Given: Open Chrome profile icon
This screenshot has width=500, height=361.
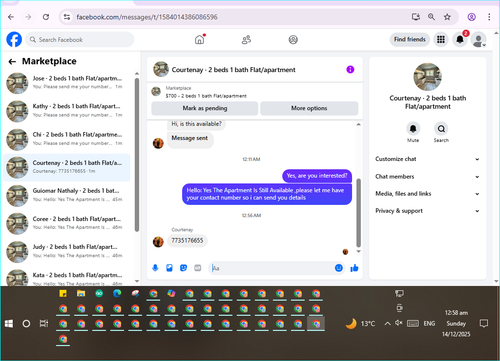Looking at the screenshot, I should tap(471, 17).
